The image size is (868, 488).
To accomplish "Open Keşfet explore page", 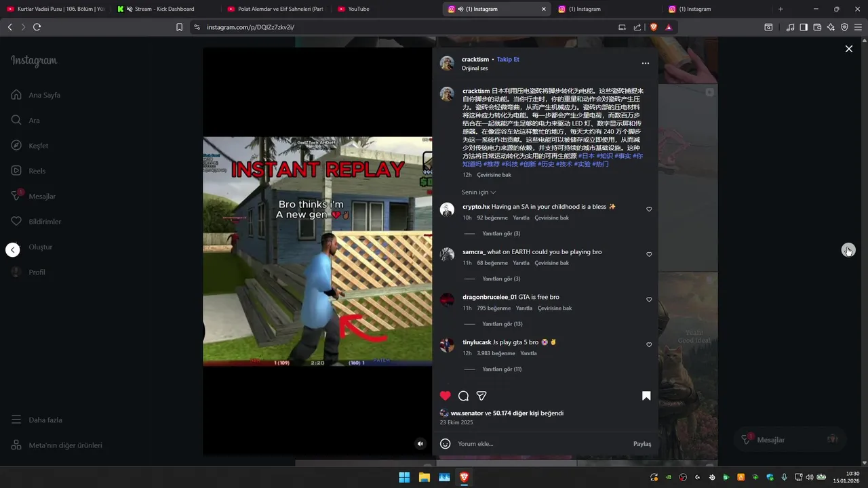I will point(30,146).
